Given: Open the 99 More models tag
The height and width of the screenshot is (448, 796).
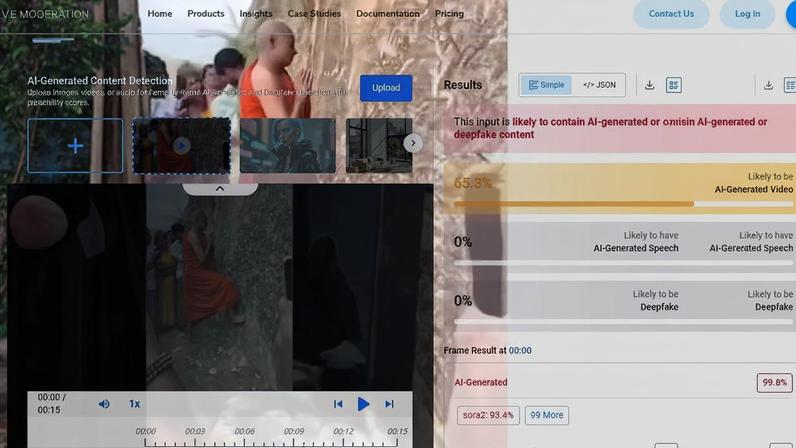Looking at the screenshot, I should (547, 415).
